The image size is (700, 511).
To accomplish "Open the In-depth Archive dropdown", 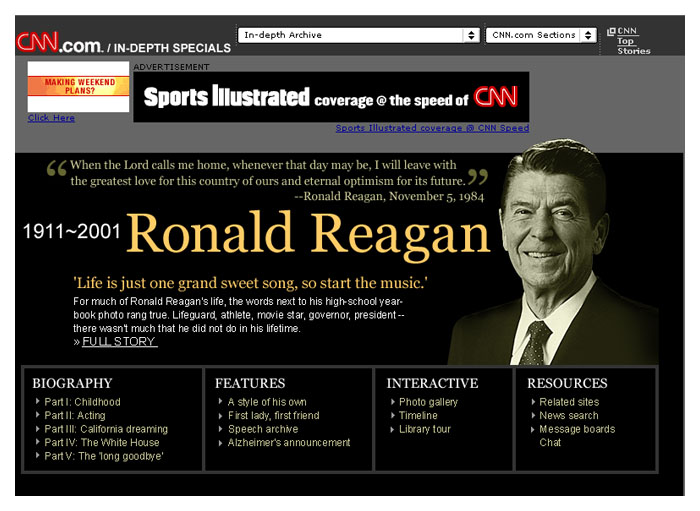I will point(359,35).
